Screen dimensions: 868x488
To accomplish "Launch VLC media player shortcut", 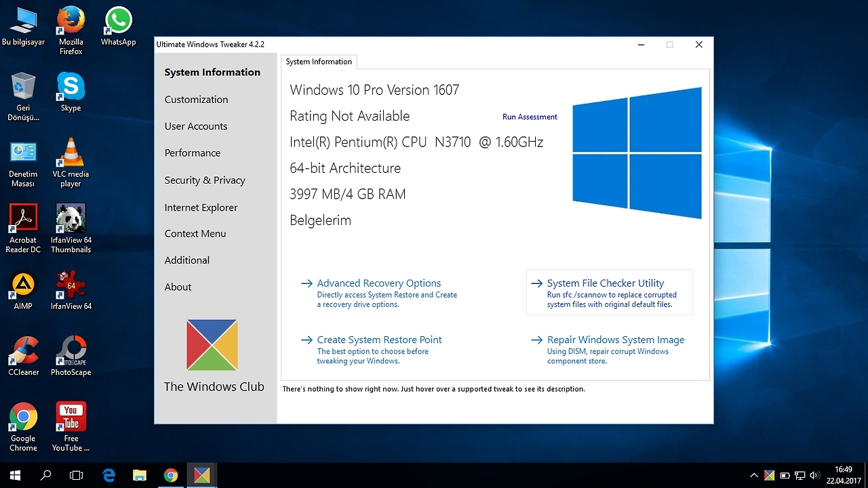I will pos(71,163).
